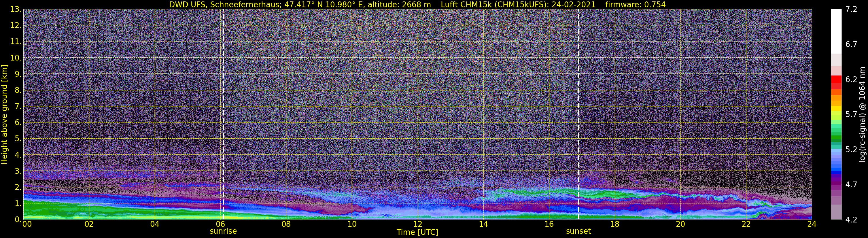Click the '16' time tick label
The height and width of the screenshot is (238, 868).
click(549, 224)
